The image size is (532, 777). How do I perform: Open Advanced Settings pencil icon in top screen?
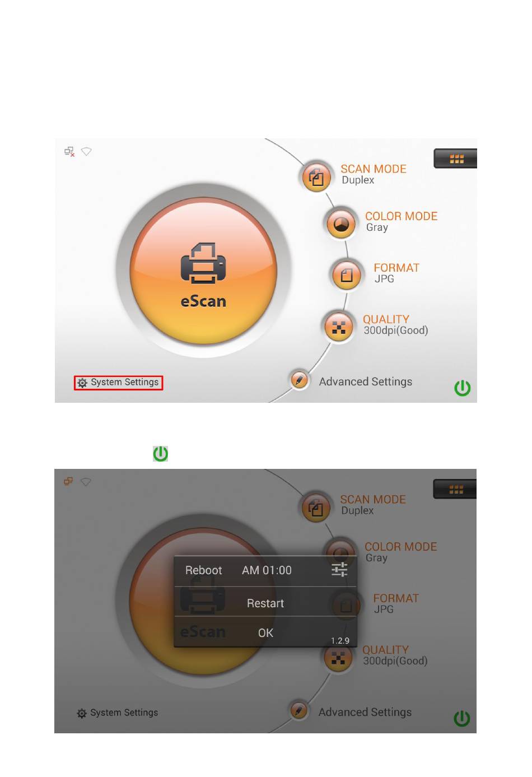[299, 380]
